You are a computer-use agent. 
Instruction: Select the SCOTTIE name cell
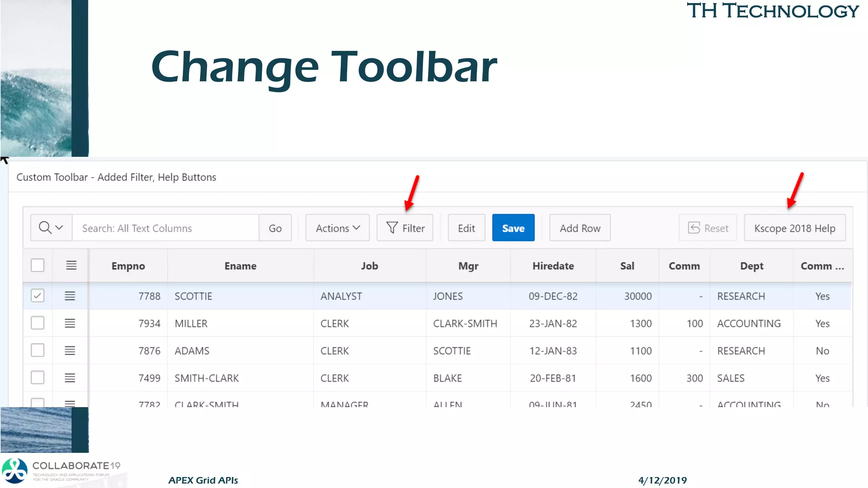[240, 296]
